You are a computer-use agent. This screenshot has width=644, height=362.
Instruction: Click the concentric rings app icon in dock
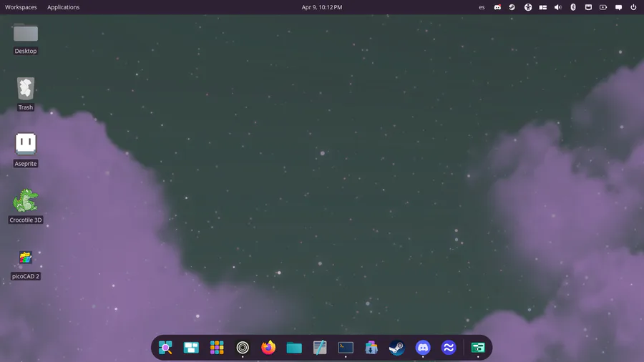click(243, 348)
